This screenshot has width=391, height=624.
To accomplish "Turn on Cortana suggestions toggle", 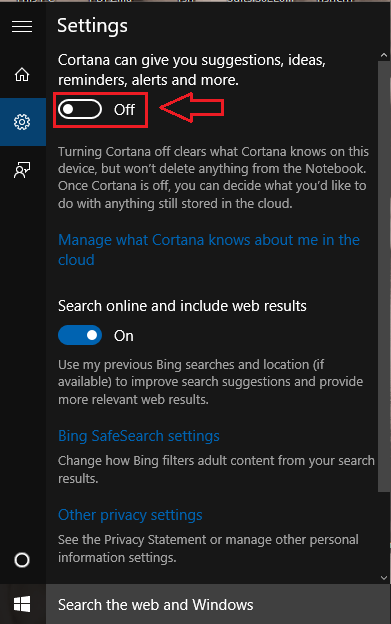I will click(x=80, y=109).
